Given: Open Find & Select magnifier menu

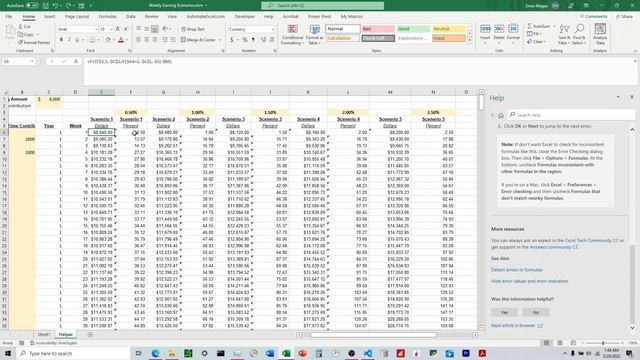Looking at the screenshot, I should click(x=579, y=34).
